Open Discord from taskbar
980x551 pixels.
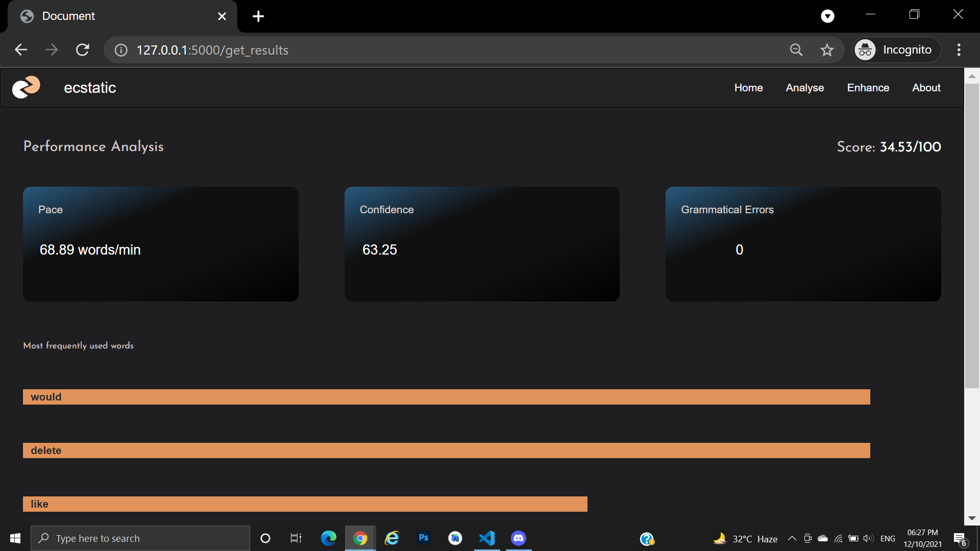pyautogui.click(x=519, y=538)
